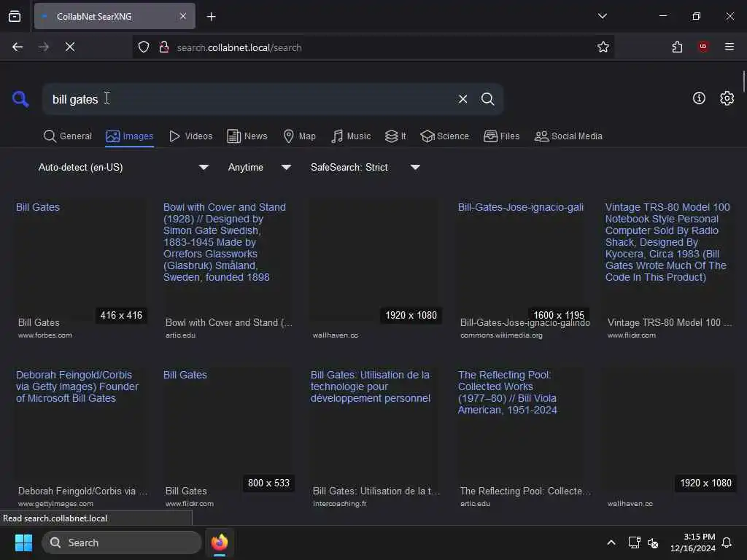Open uBlock Origin extension icon
The width and height of the screenshot is (747, 560).
click(703, 47)
